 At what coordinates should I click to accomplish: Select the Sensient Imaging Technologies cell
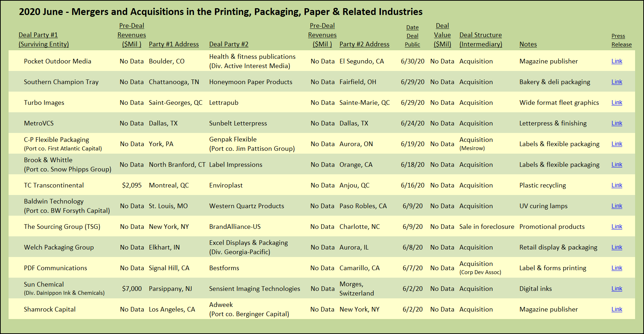point(255,289)
